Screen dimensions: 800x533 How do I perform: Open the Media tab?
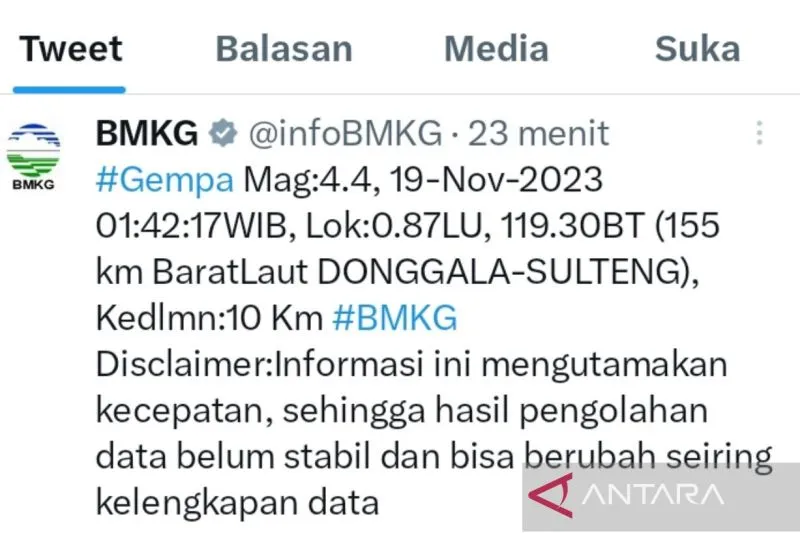coord(496,49)
